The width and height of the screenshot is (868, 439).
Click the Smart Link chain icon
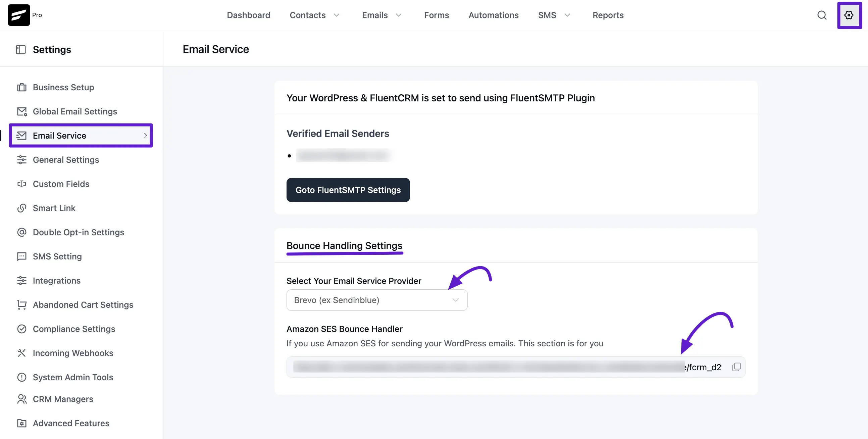pos(22,208)
